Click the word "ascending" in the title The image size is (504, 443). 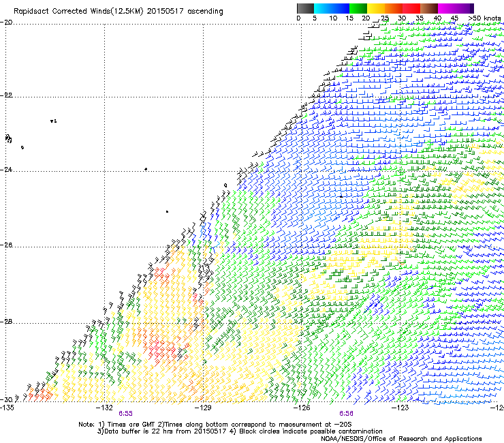(205, 12)
